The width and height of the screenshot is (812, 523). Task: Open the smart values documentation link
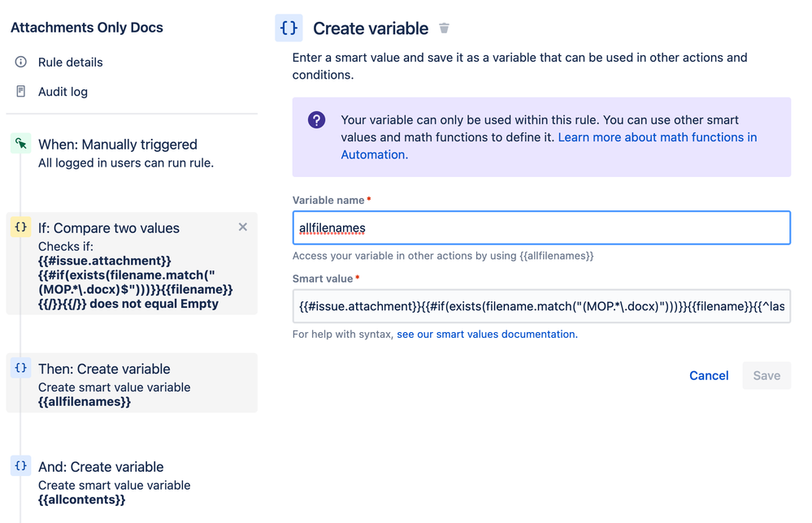point(486,334)
